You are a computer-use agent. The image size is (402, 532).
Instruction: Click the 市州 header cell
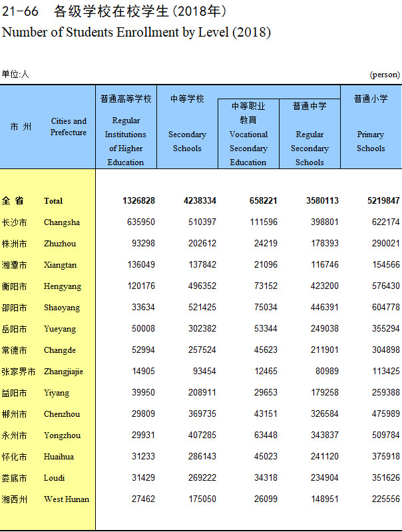21,127
